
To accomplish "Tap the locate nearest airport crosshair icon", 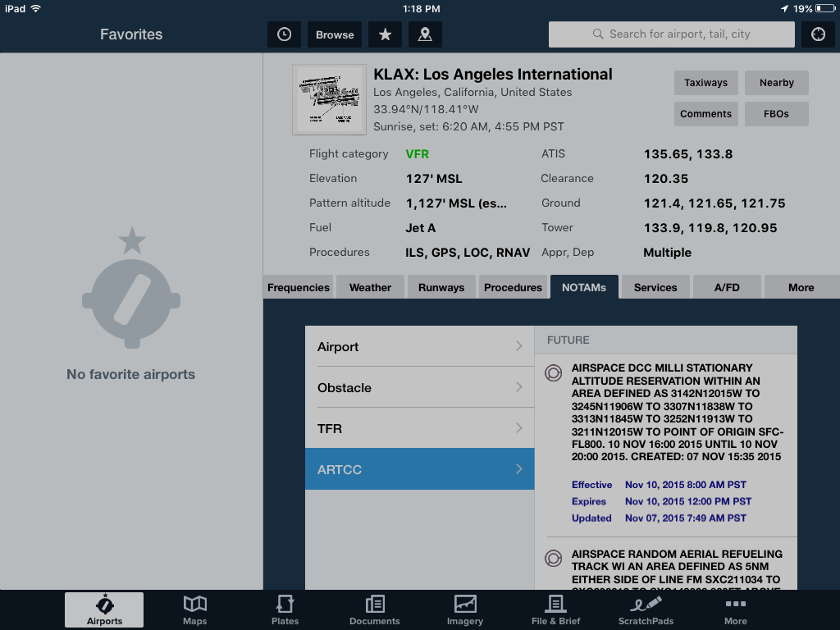I will point(818,34).
